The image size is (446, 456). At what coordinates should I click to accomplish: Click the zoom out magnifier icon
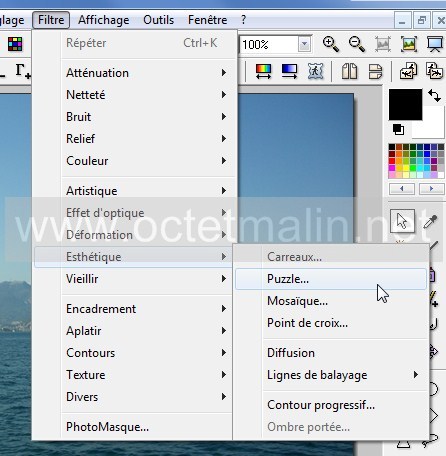(x=357, y=44)
